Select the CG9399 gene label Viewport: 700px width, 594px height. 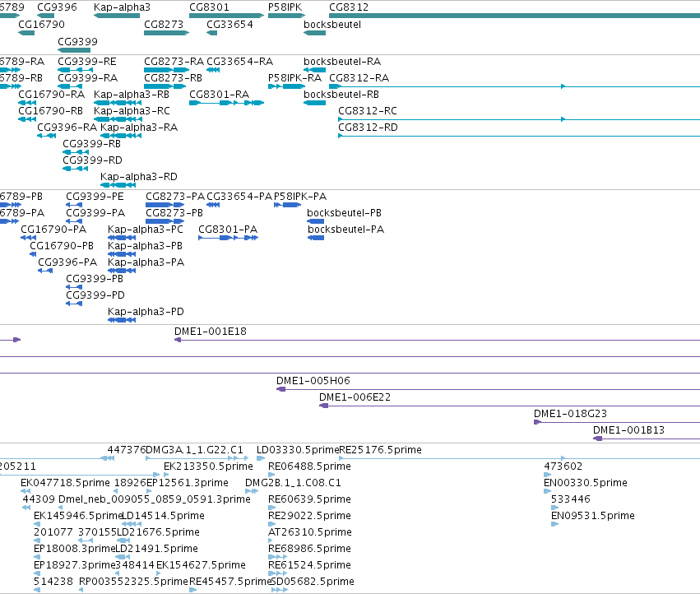(77, 41)
